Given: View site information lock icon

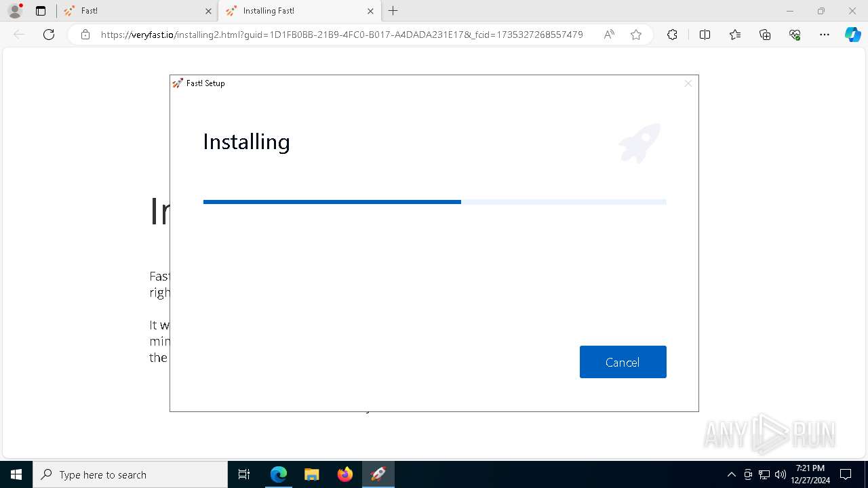Looking at the screenshot, I should [x=85, y=35].
